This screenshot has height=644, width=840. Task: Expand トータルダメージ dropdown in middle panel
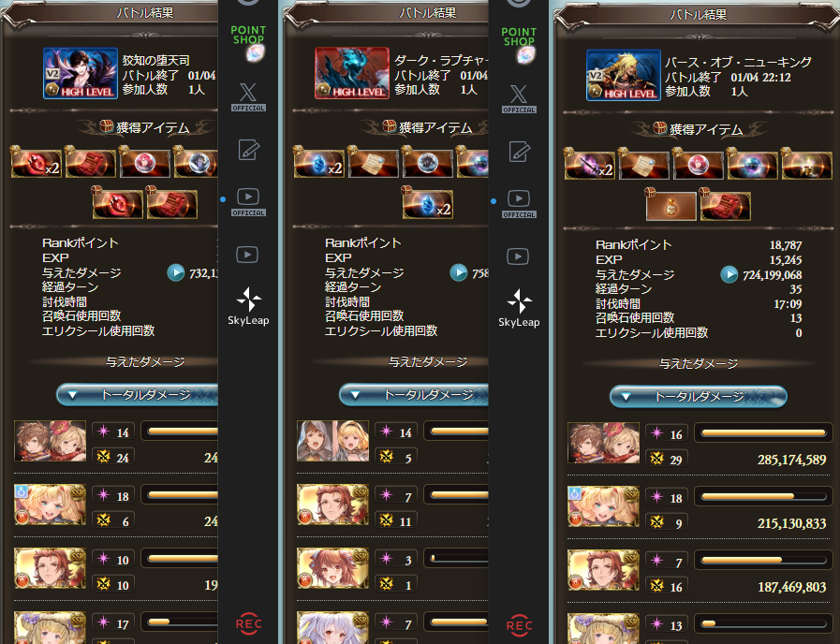414,394
